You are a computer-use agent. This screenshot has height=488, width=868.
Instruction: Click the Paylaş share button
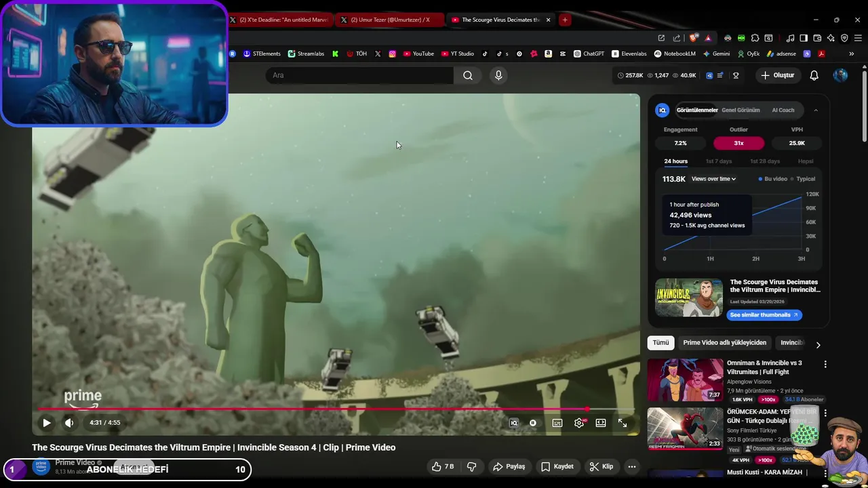[509, 466]
